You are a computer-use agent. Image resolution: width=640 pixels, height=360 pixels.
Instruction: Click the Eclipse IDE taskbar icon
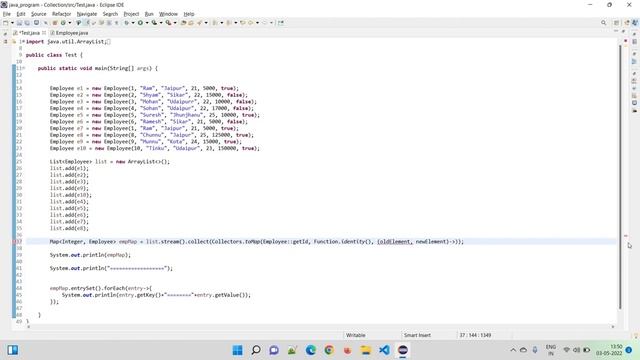403,350
